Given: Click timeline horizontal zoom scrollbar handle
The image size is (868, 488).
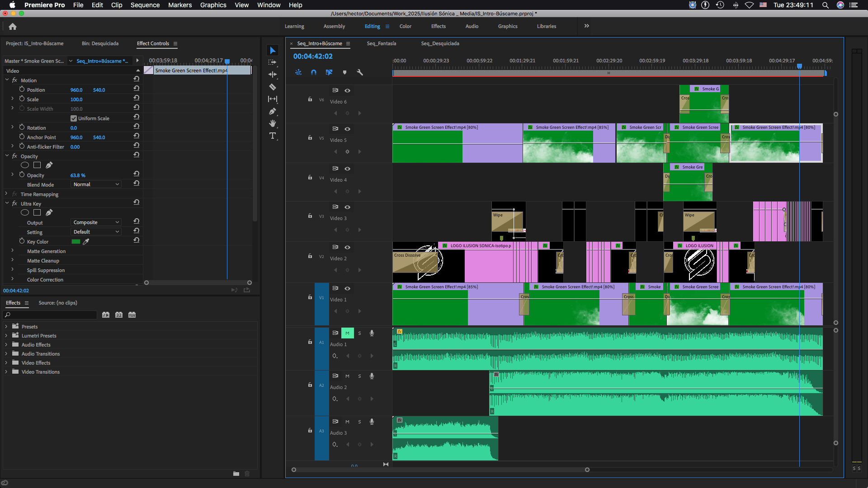Looking at the screenshot, I should coord(587,469).
